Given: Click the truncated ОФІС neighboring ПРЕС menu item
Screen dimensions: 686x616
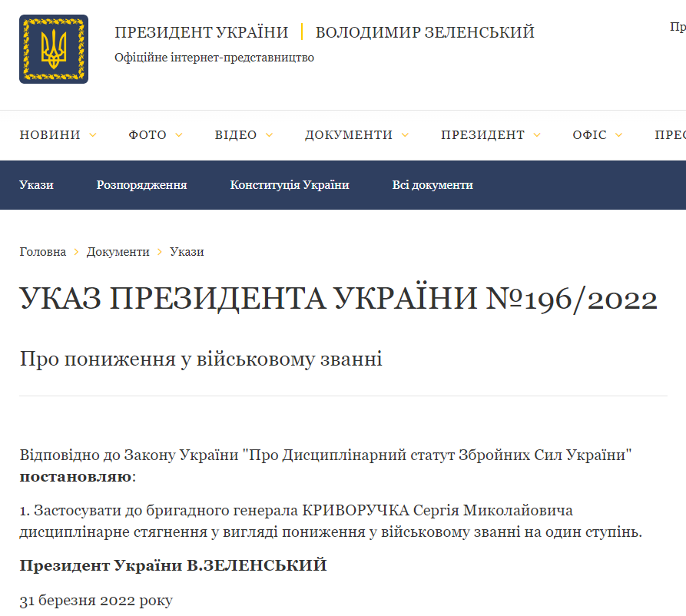Looking at the screenshot, I should click(x=672, y=134).
